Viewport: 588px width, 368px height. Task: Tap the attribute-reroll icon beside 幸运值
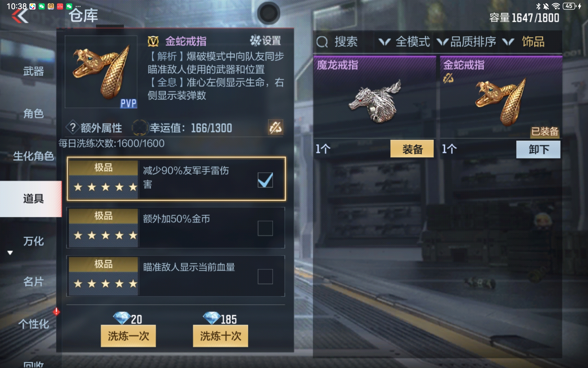click(275, 127)
